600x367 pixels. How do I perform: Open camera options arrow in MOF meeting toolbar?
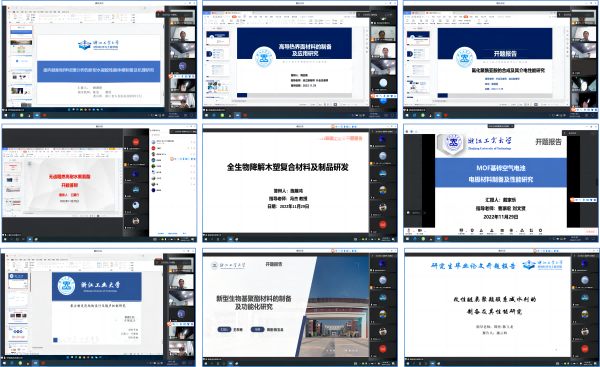425,231
